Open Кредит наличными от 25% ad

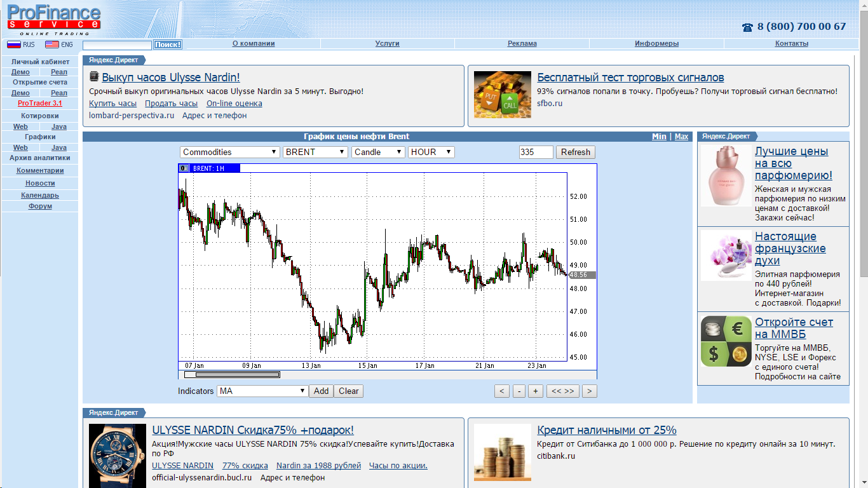pyautogui.click(x=607, y=430)
